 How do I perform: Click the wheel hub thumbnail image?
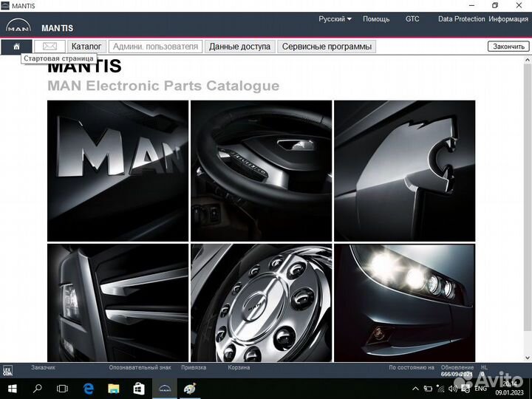point(262,303)
